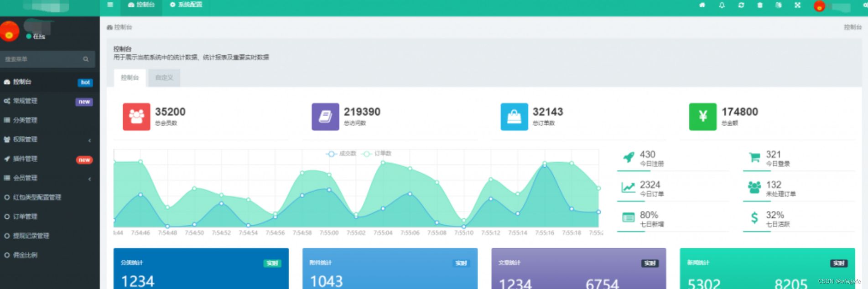Image resolution: width=868 pixels, height=289 pixels.
Task: Open 插件管理 in the sidebar
Action: click(x=50, y=159)
